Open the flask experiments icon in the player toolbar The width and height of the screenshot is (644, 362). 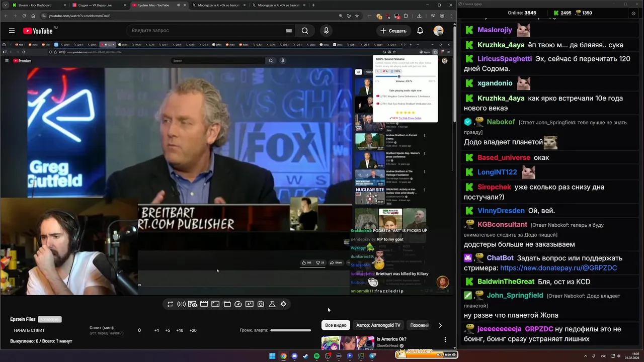pos(272,304)
